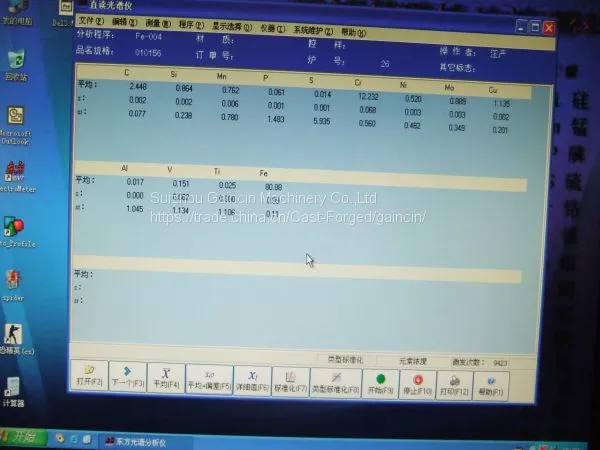The image size is (600, 450).
Task: Select the Counter-Strike (cs) desktop icon
Action: click(x=15, y=339)
